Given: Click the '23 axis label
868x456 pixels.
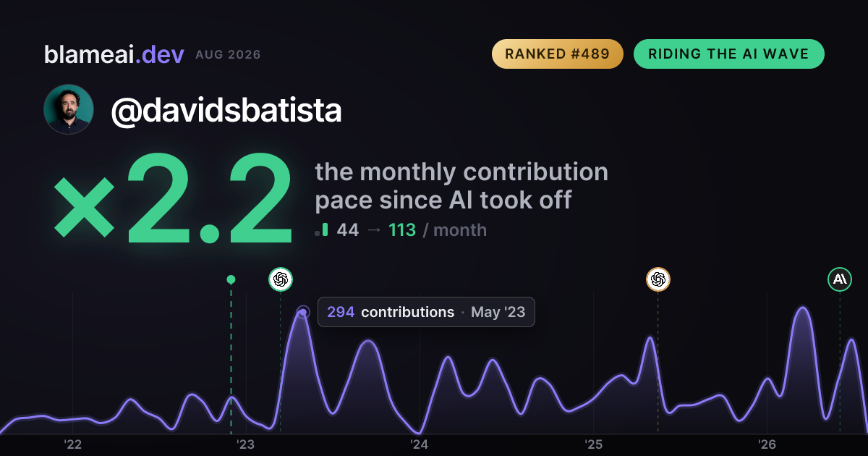Looking at the screenshot, I should coord(246,444).
